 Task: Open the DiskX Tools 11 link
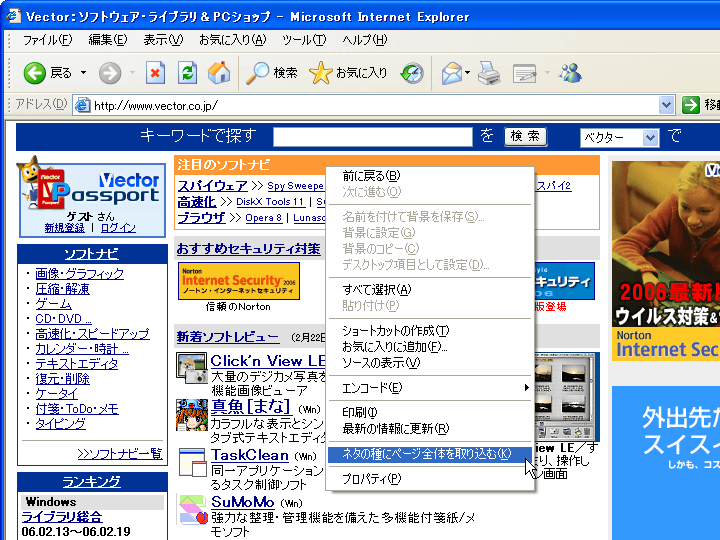270,202
